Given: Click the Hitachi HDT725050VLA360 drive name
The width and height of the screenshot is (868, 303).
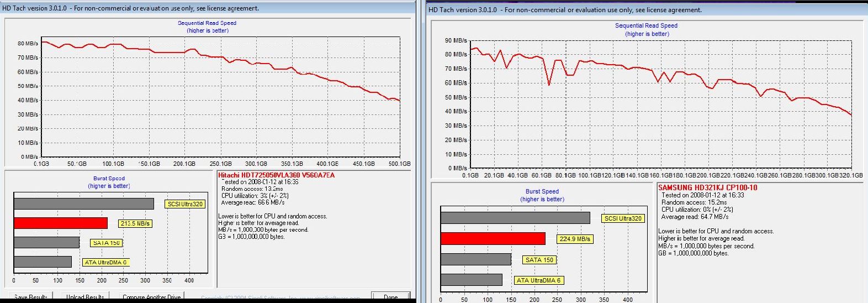Looking at the screenshot, I should pyautogui.click(x=276, y=175).
